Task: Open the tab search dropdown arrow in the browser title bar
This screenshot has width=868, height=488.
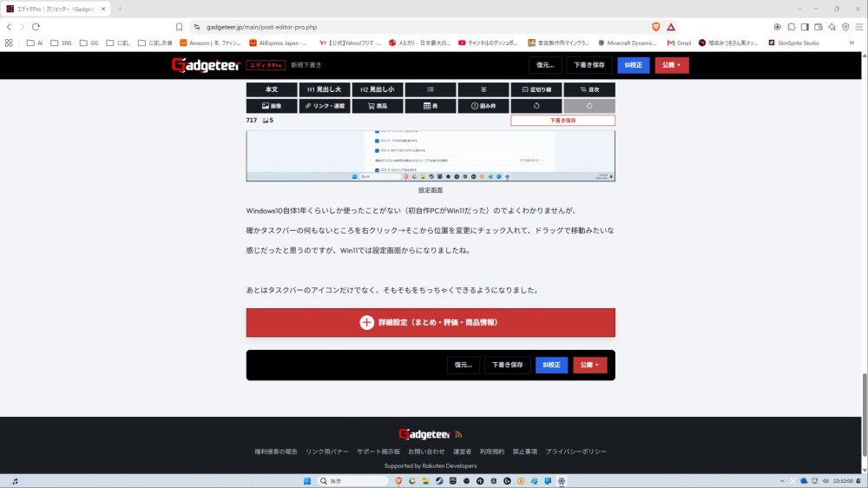Action: [x=799, y=9]
